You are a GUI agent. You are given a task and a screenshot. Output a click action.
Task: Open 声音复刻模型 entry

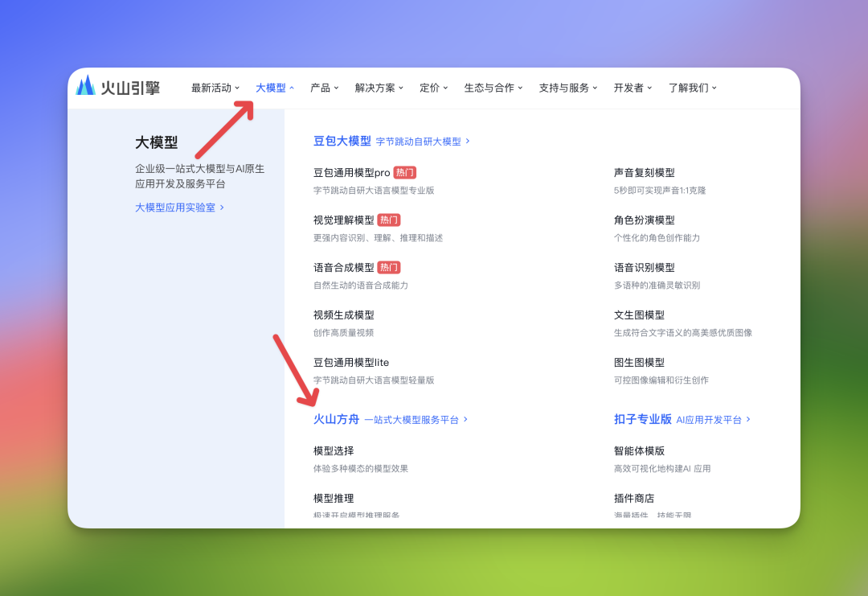(x=644, y=173)
